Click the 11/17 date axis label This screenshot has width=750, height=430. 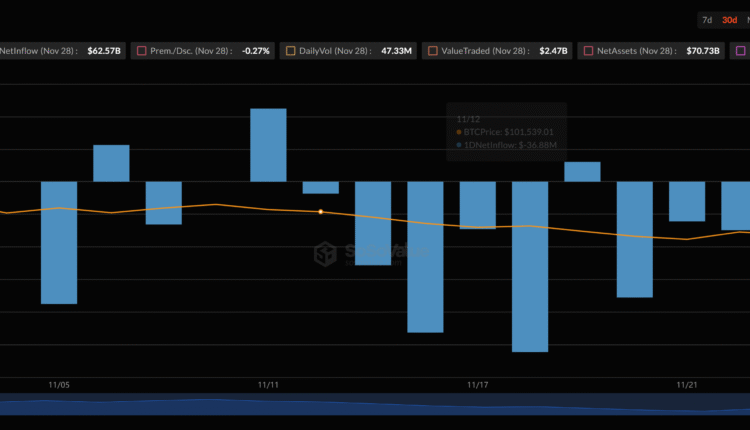(477, 385)
